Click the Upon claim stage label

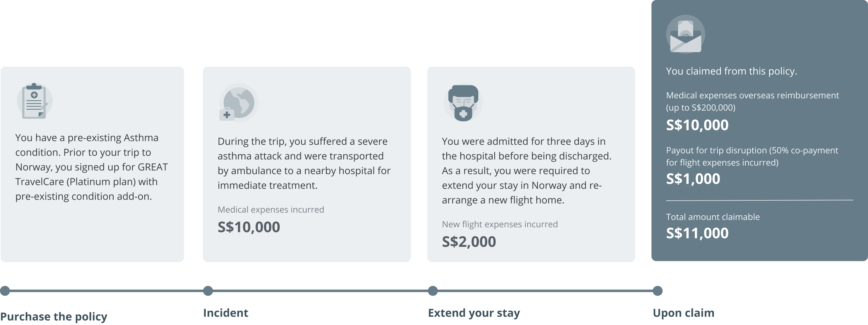click(683, 313)
